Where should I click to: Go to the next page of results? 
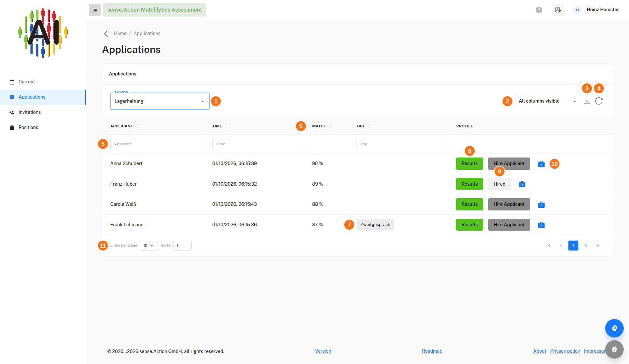tap(586, 246)
